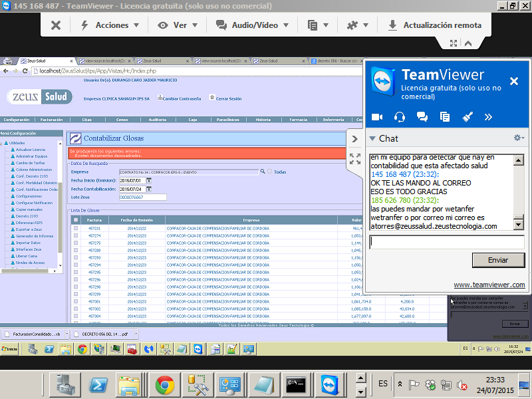Open Facturación menu in Zeus Salud
The height and width of the screenshot is (399, 532).
[52, 120]
